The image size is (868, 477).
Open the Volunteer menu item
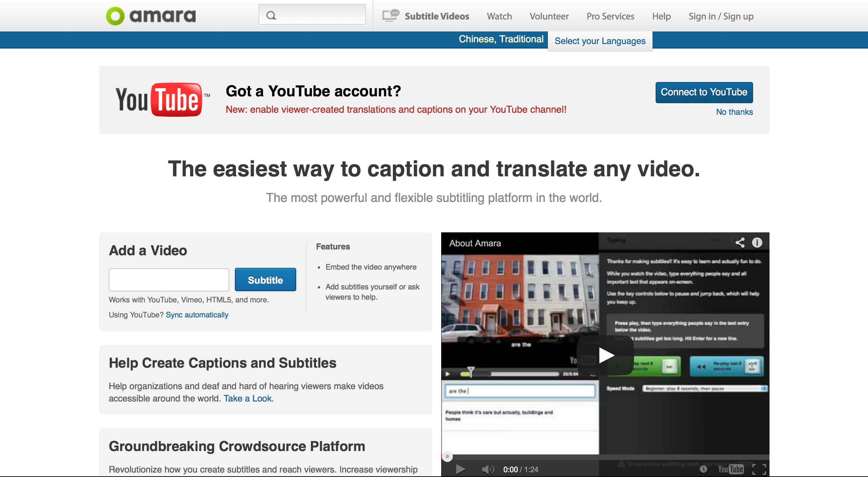pos(549,16)
